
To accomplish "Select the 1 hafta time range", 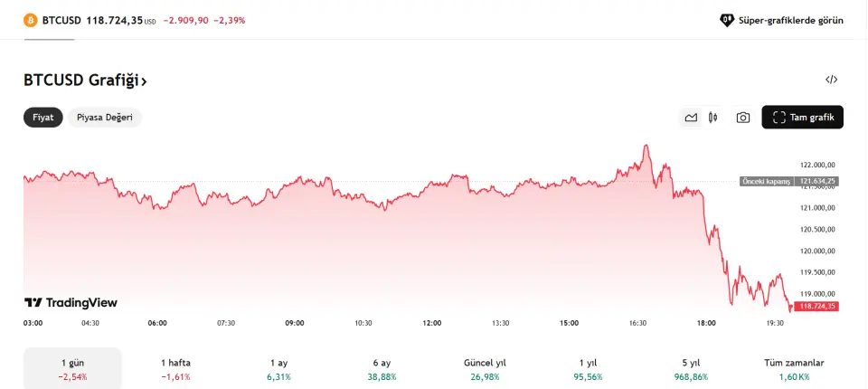I will pos(175,368).
